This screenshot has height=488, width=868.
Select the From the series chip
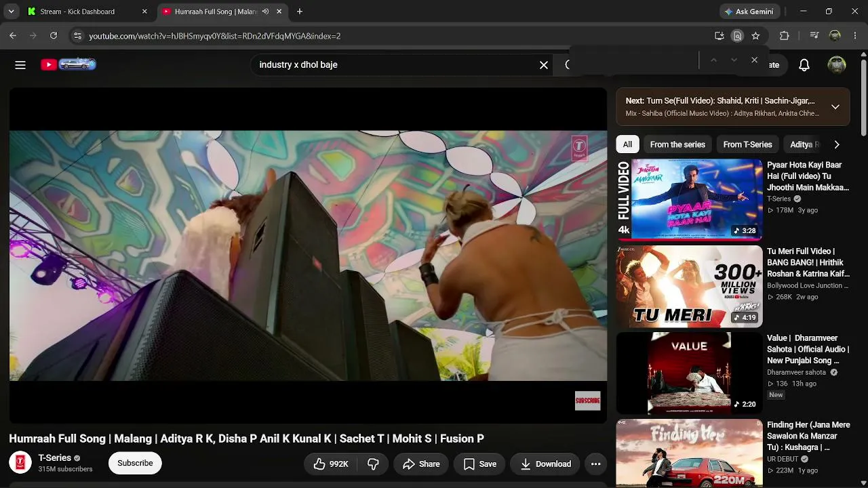[677, 144]
